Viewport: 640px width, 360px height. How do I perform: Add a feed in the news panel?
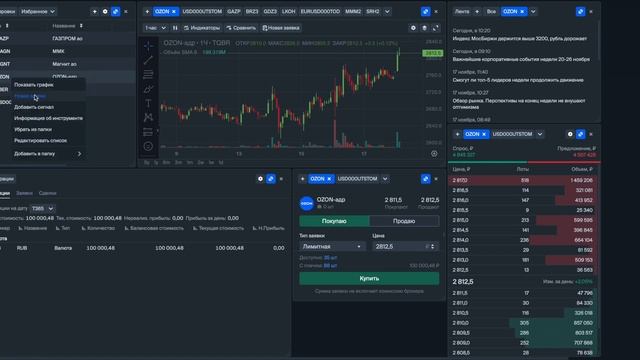tap(477, 11)
